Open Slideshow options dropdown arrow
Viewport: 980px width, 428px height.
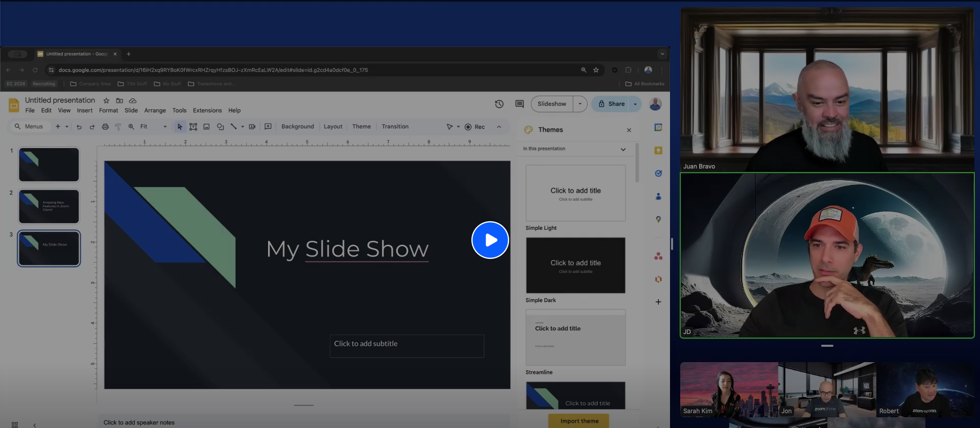[x=580, y=104]
